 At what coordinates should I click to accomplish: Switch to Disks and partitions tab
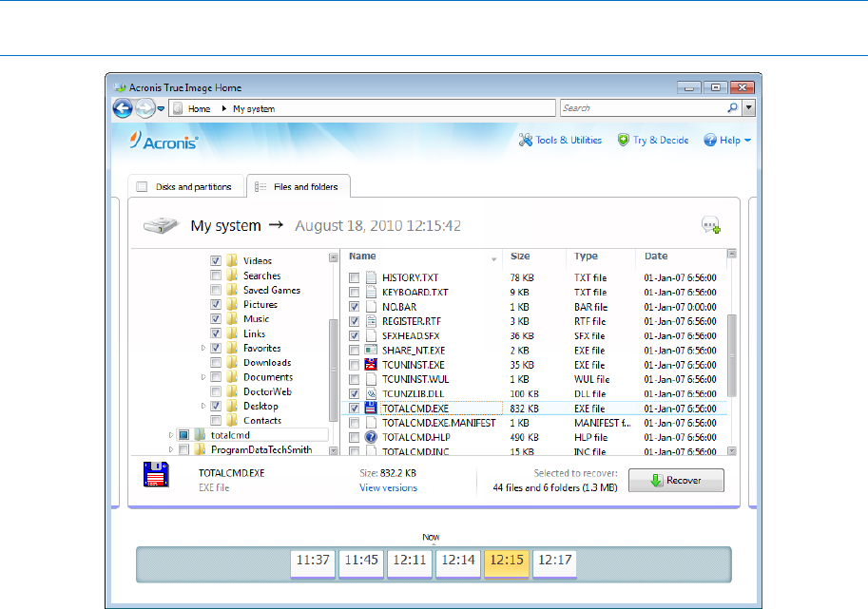(186, 187)
